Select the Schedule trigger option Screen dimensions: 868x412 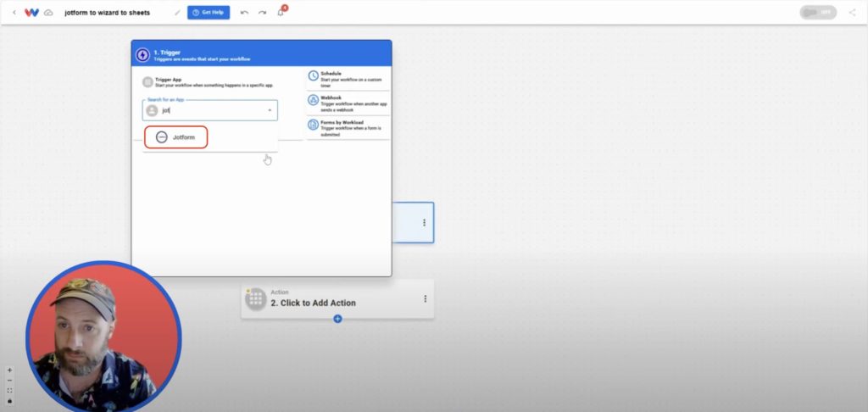[x=348, y=79]
